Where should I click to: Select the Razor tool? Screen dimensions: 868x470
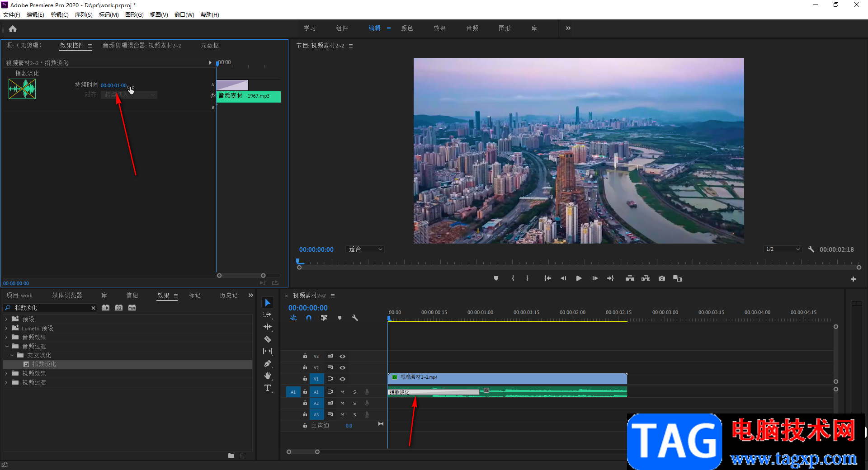coord(268,339)
